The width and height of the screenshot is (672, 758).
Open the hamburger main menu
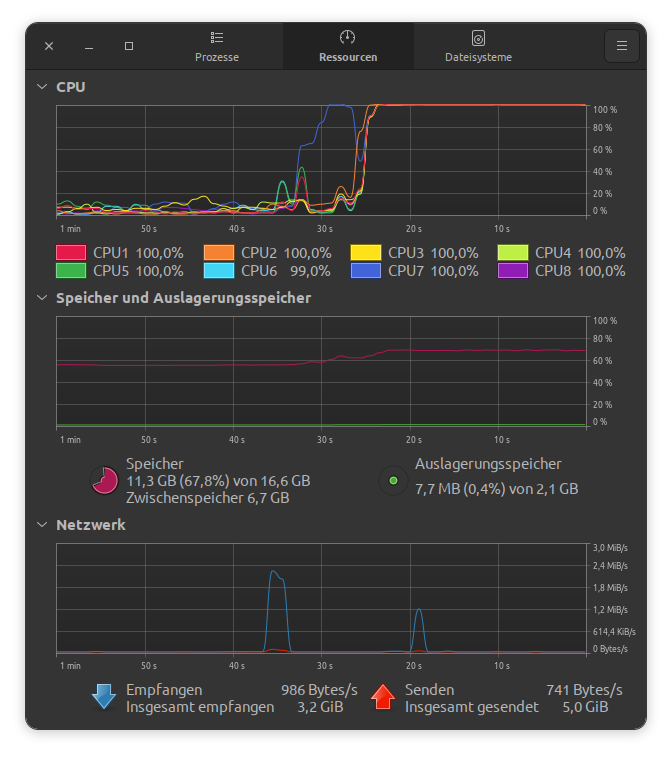[x=621, y=46]
